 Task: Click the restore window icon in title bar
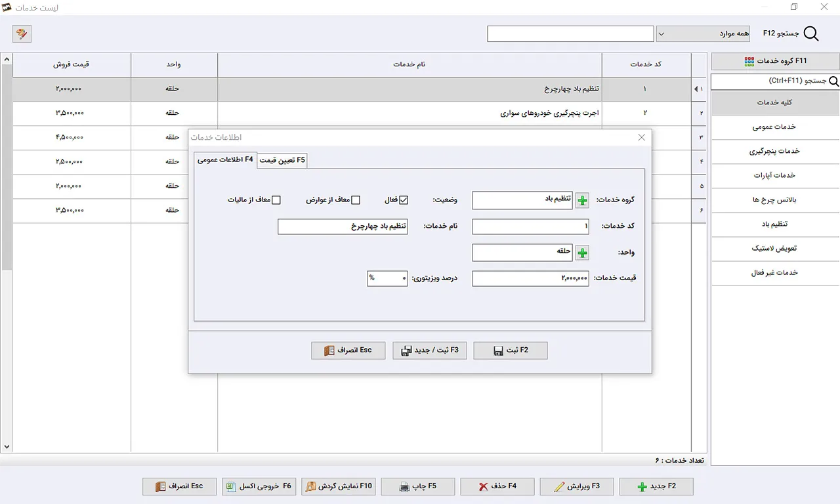click(794, 7)
